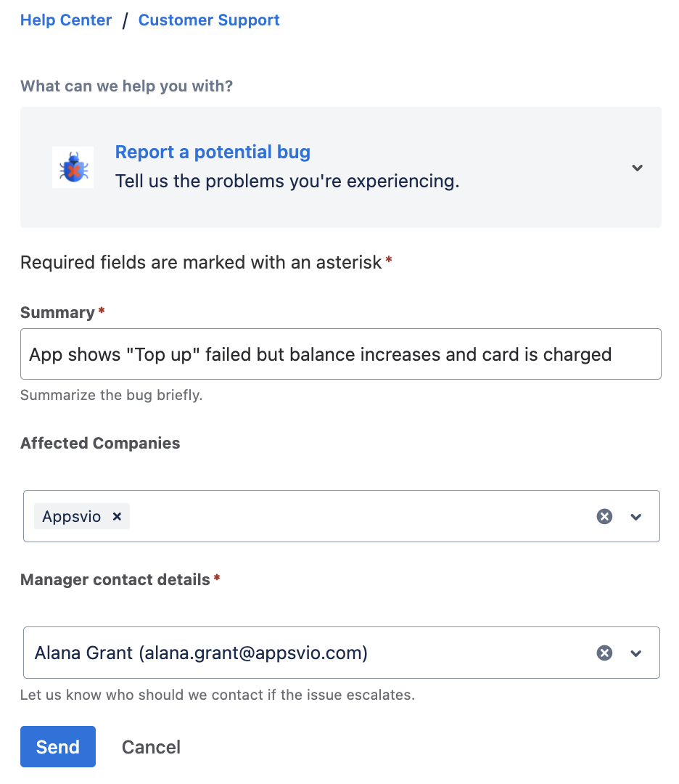679x784 pixels.
Task: Cancel the bug report form
Action: [x=151, y=747]
